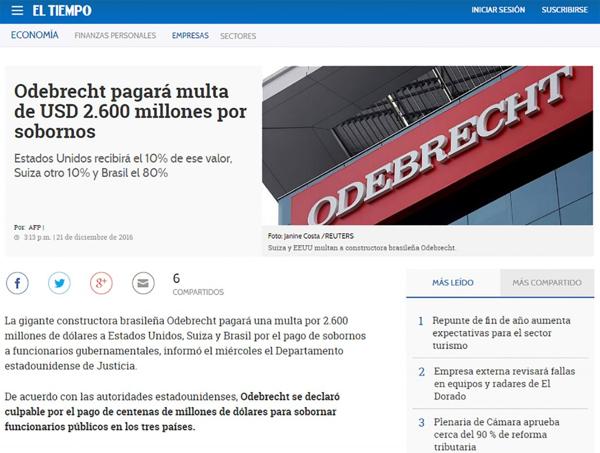The width and height of the screenshot is (600, 453).
Task: Click the El Tiempo logo
Action: click(61, 11)
